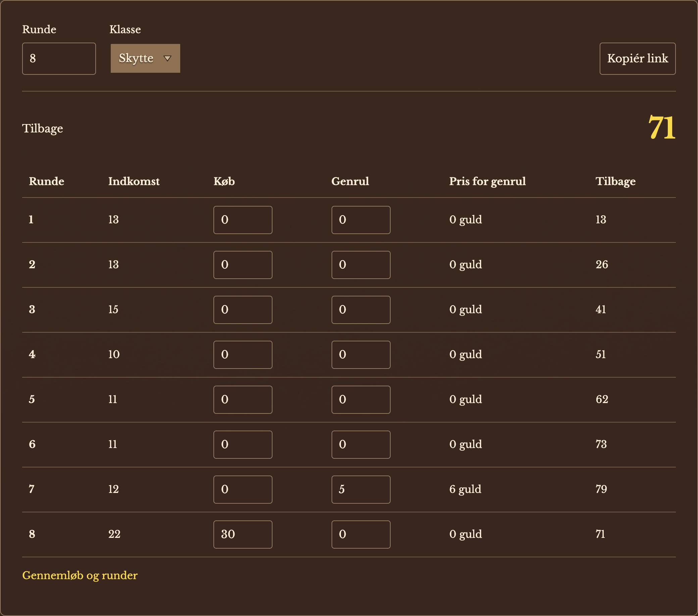698x616 pixels.
Task: Click the Køb field in round 6
Action: pos(243,445)
